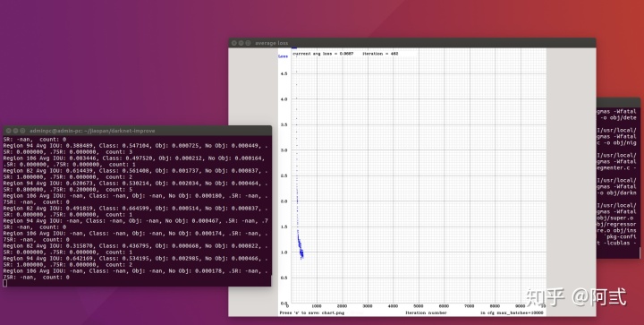The height and width of the screenshot is (325, 644).
Task: Click the 4.5 value on the loss axis
Action: pyautogui.click(x=284, y=74)
